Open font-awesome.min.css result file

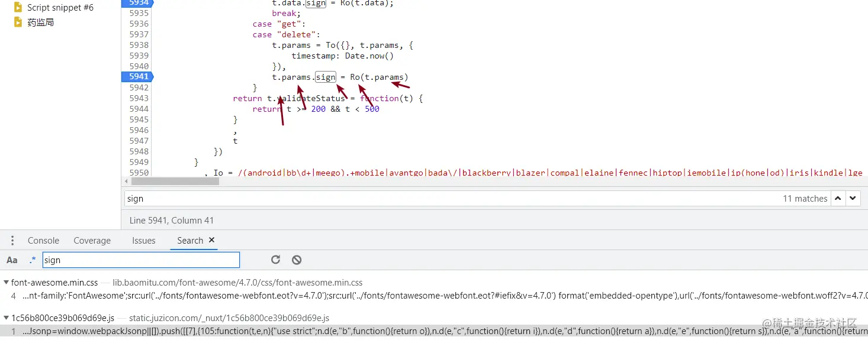pos(54,283)
